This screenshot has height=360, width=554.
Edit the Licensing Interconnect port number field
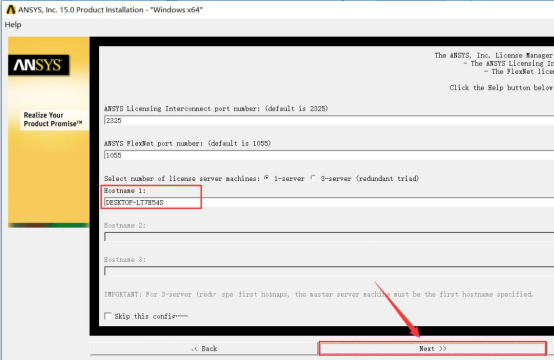(x=329, y=120)
